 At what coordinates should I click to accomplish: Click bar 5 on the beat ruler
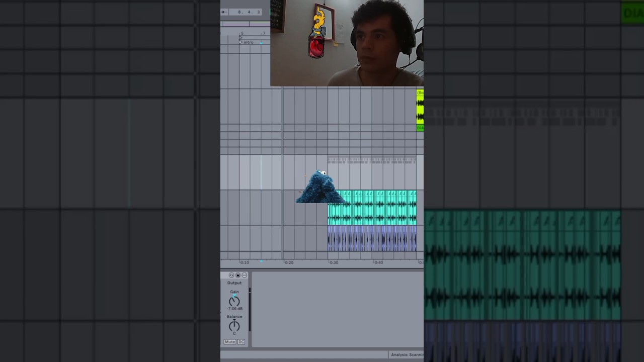tap(242, 34)
